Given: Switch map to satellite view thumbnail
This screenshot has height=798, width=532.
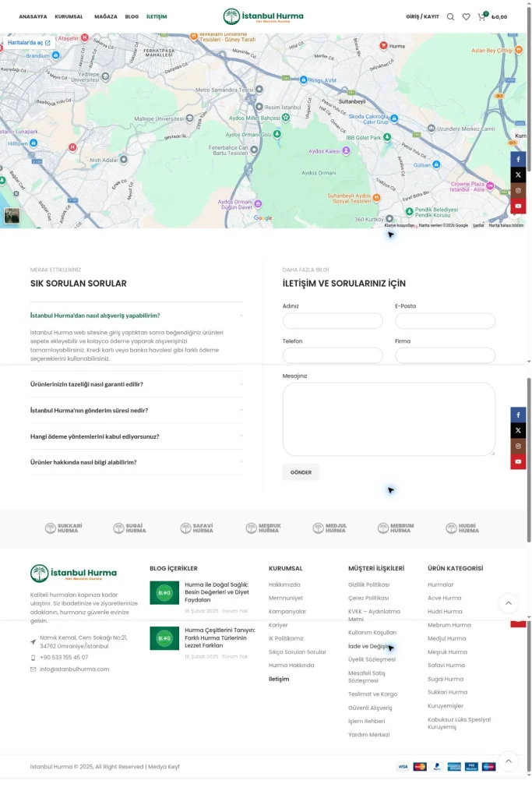Looking at the screenshot, I should click(12, 215).
